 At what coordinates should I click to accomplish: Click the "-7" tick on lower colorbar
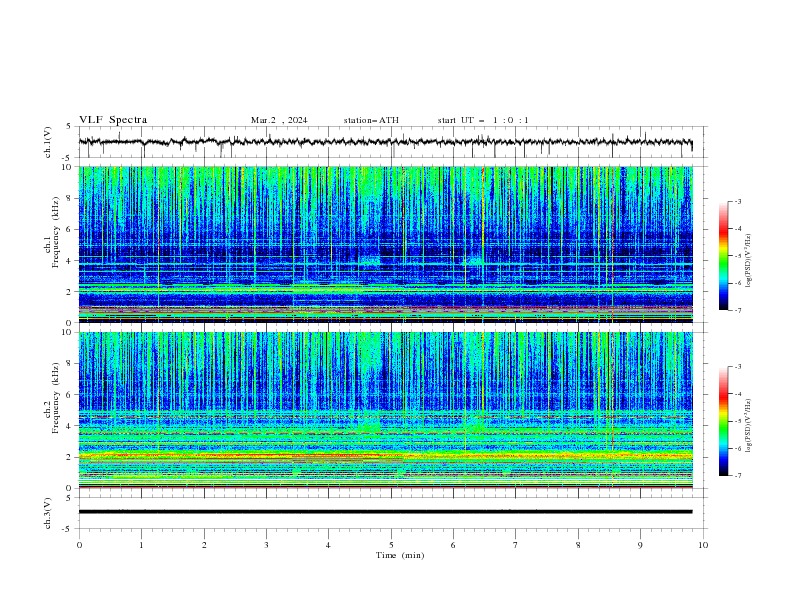point(737,476)
